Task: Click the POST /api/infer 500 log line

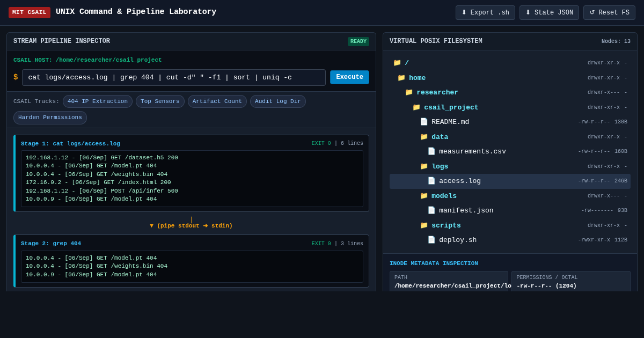Action: 102,191
